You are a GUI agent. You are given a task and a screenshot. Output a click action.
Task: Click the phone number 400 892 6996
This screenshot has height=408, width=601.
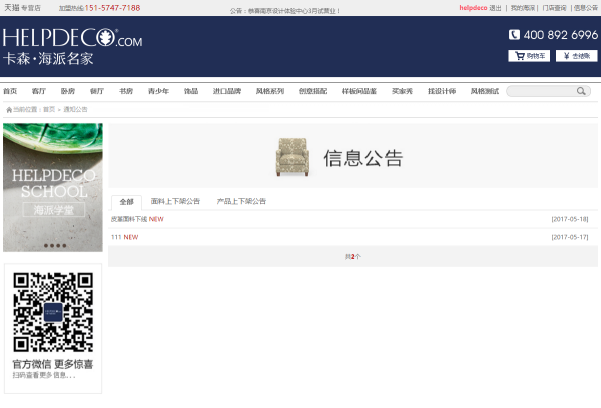pyautogui.click(x=552, y=35)
